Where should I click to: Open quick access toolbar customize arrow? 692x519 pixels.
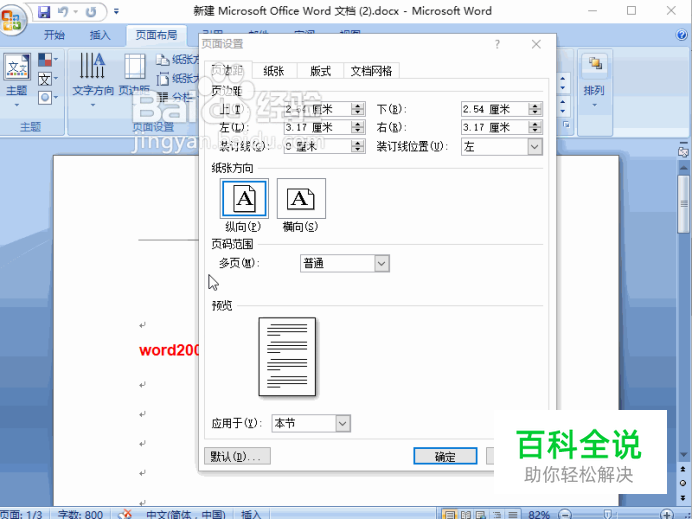pos(116,11)
